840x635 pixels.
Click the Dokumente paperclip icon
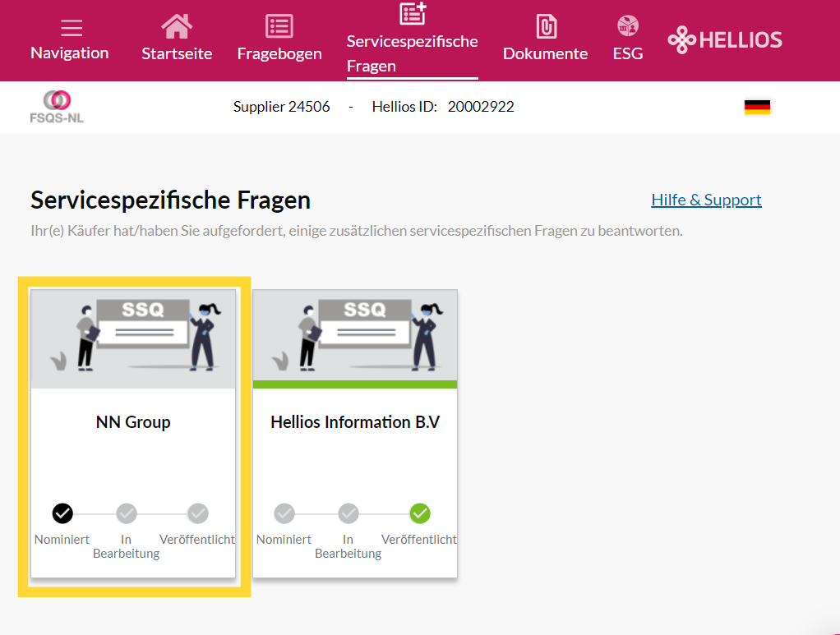tap(546, 26)
